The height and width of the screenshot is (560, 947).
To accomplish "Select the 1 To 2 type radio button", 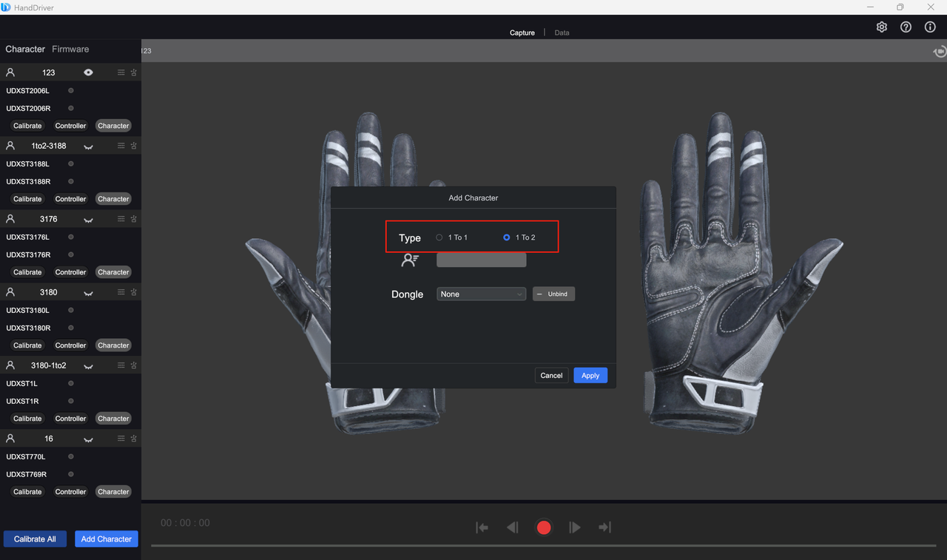I will click(507, 237).
